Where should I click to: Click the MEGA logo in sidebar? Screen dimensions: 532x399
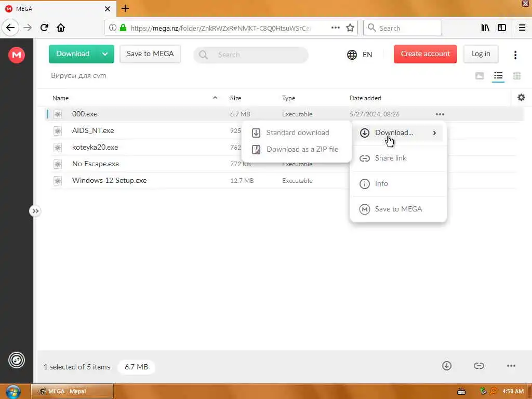click(x=16, y=55)
